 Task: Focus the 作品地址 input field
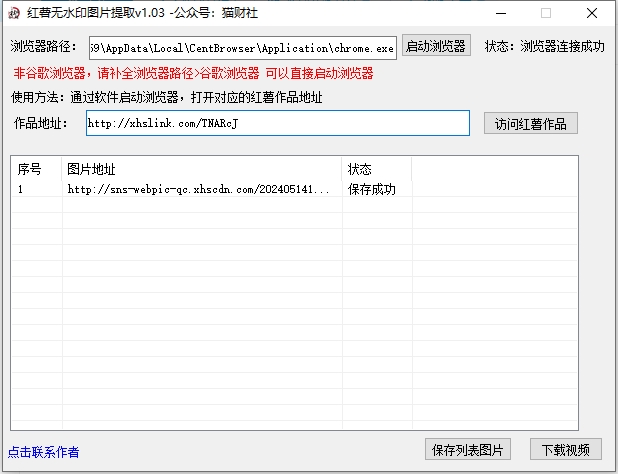pos(278,123)
